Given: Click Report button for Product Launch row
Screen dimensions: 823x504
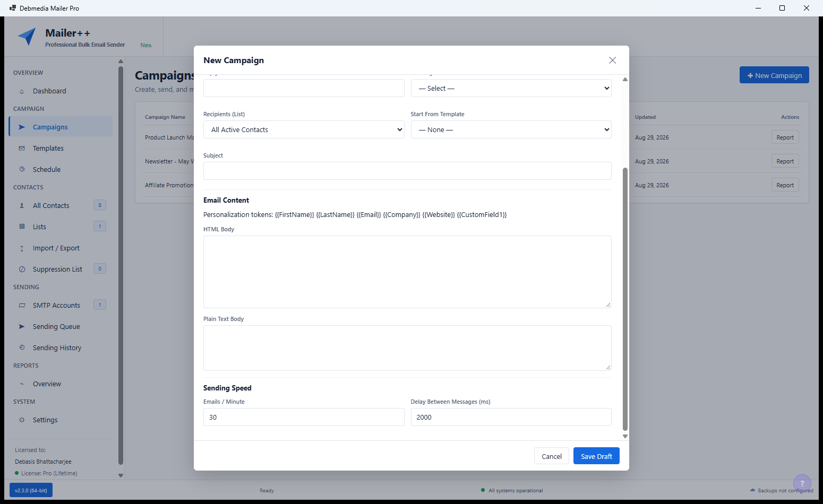Looking at the screenshot, I should coord(785,137).
